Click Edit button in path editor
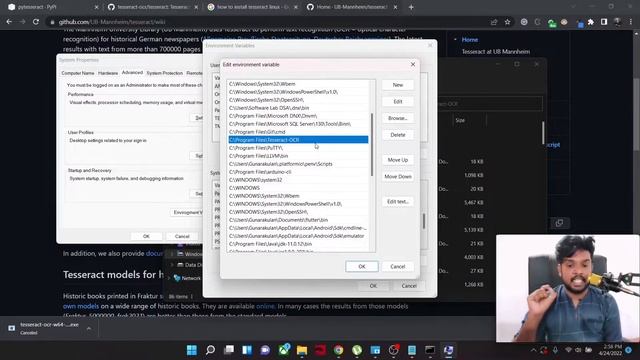This screenshot has height=360, width=640. coord(398,102)
